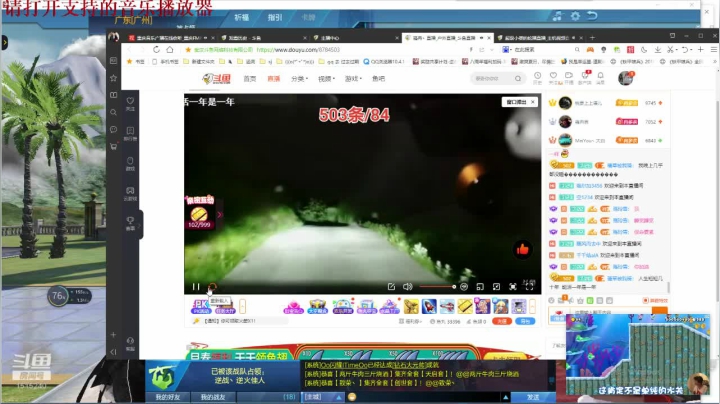Click the orange chat send button
720x404 pixels.
click(659, 310)
